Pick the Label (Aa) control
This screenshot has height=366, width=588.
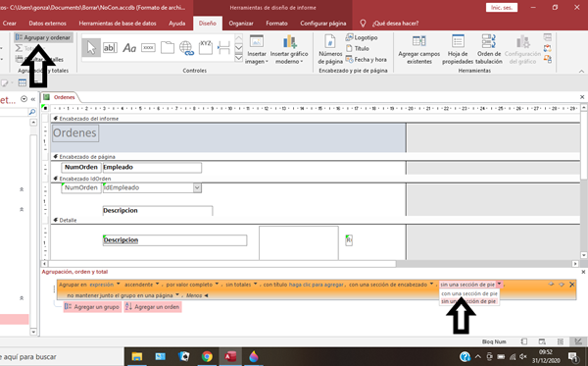pos(129,48)
